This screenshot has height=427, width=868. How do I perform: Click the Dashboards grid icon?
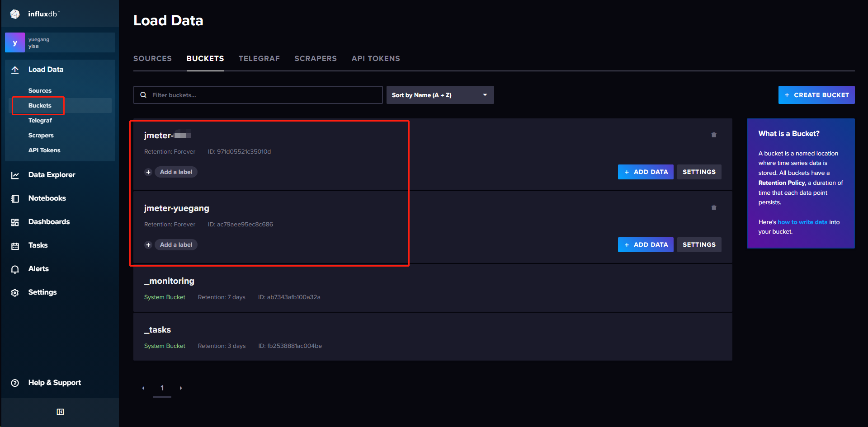point(15,222)
